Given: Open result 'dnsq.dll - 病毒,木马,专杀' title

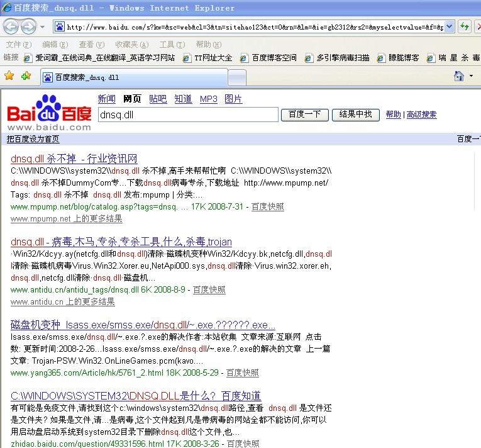Looking at the screenshot, I should (x=121, y=242).
